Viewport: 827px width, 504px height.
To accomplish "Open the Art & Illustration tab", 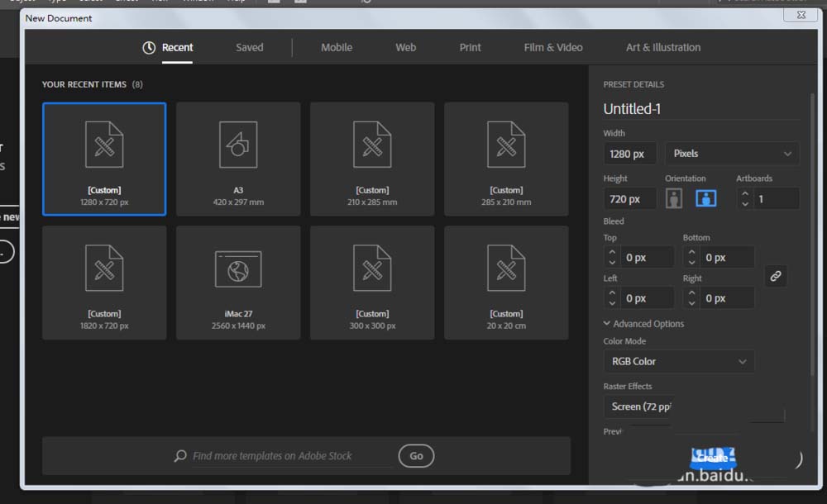I will point(663,47).
